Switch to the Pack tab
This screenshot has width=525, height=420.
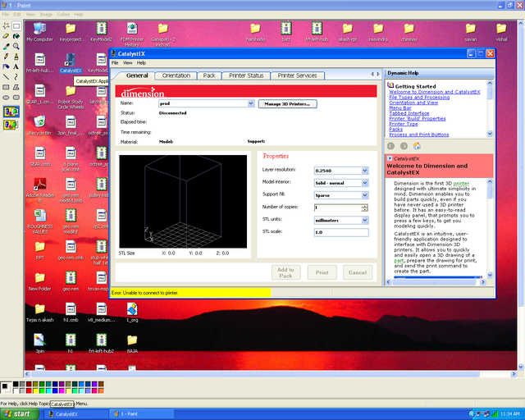click(209, 75)
